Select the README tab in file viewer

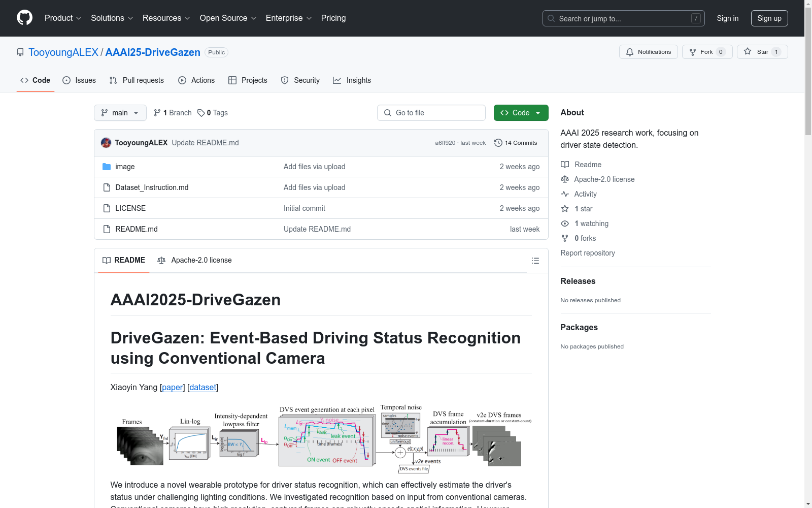pos(124,260)
